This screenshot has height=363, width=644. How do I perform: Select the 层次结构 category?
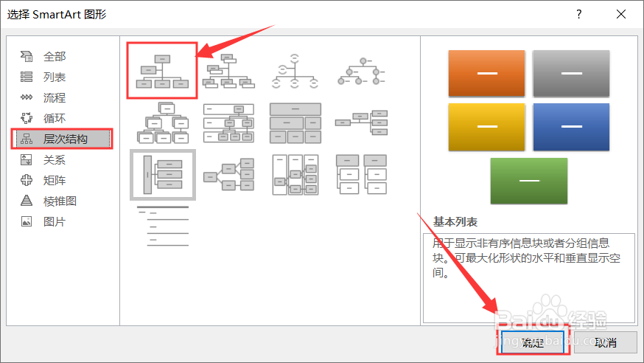62,139
